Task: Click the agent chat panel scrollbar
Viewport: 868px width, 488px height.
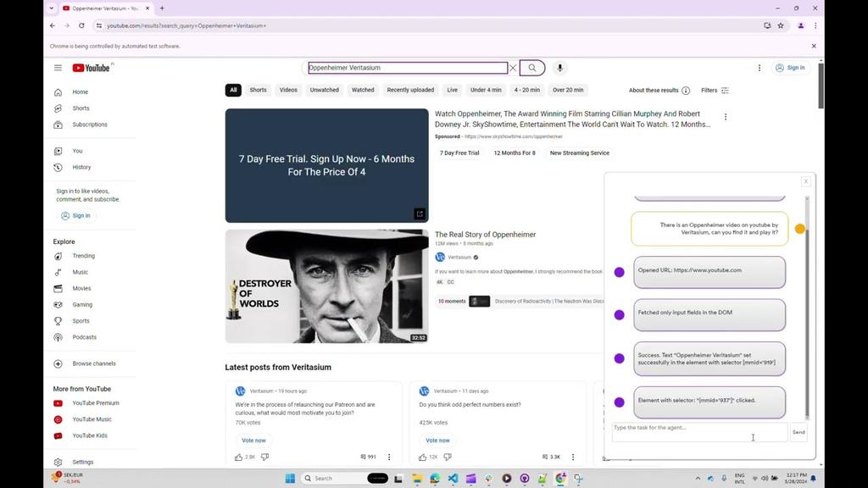Action: point(807,323)
